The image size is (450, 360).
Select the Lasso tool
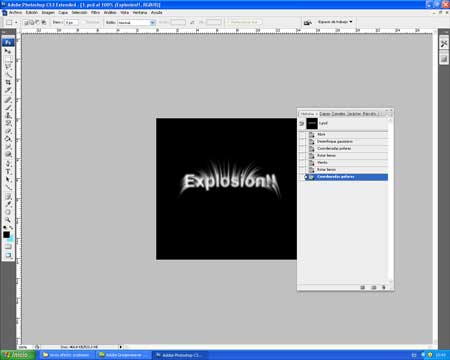tap(8, 67)
